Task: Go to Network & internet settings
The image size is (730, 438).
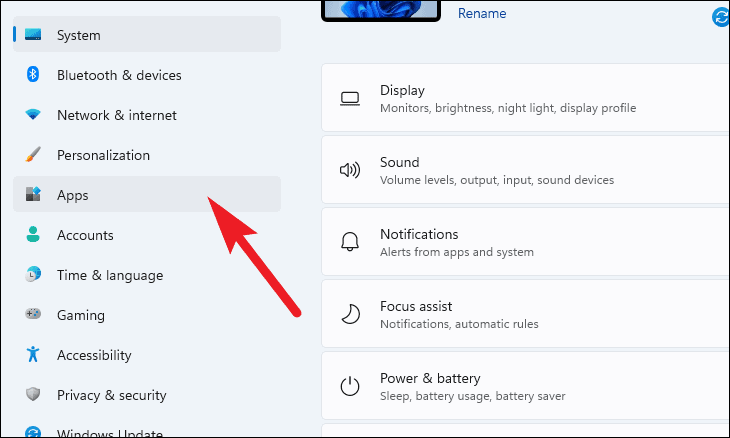Action: [x=147, y=115]
